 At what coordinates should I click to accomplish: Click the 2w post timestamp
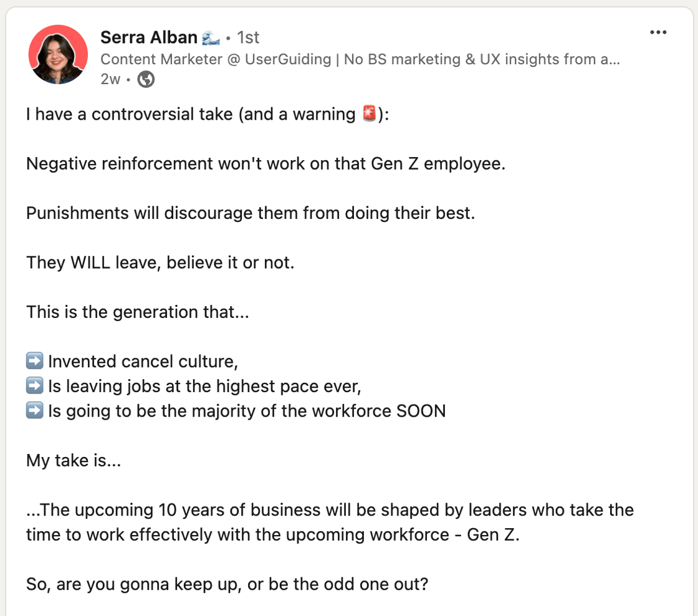pos(110,80)
